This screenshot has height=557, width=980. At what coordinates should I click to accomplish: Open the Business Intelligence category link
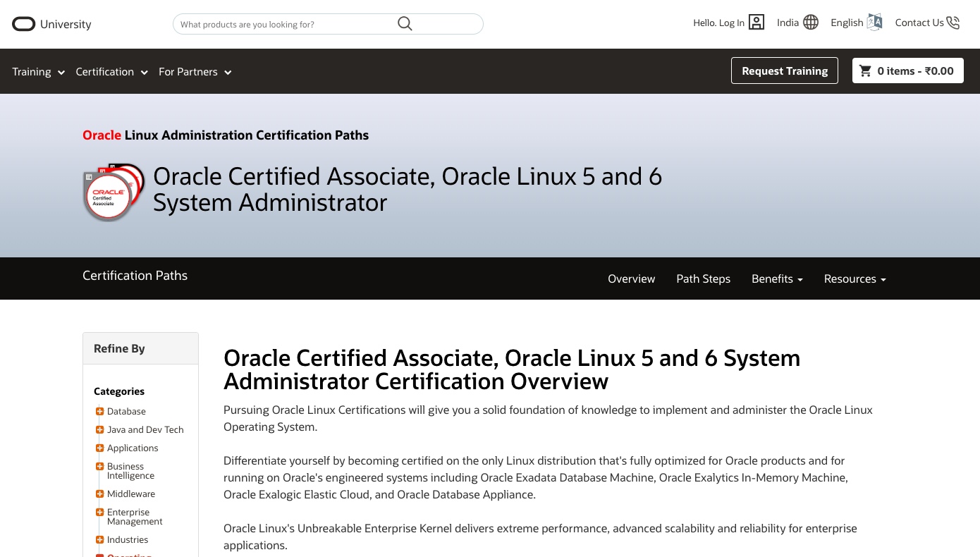[x=130, y=471]
